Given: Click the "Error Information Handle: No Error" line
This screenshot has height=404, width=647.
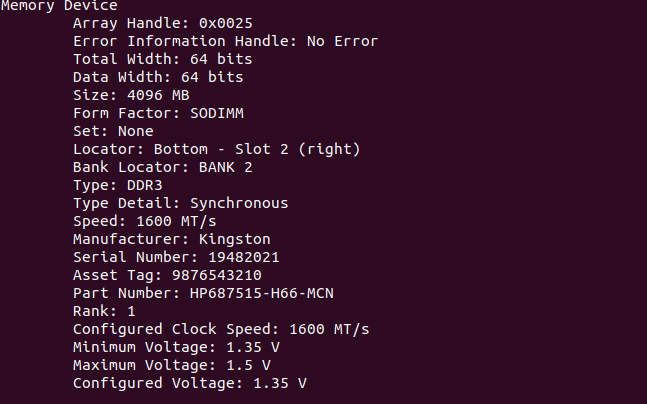Looking at the screenshot, I should [225, 41].
